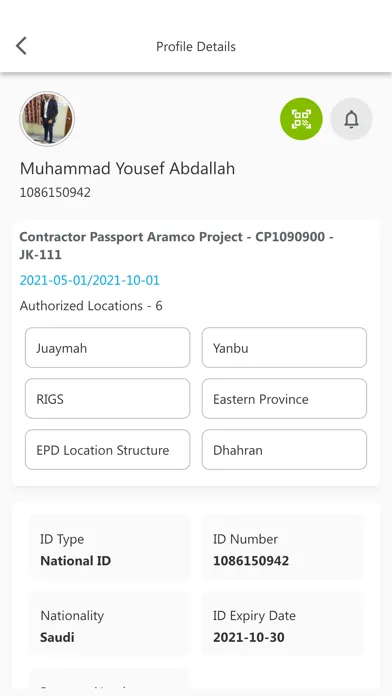Viewport: 392px width, 696px height.
Task: Tap the ID number under the name
Action: point(55,193)
